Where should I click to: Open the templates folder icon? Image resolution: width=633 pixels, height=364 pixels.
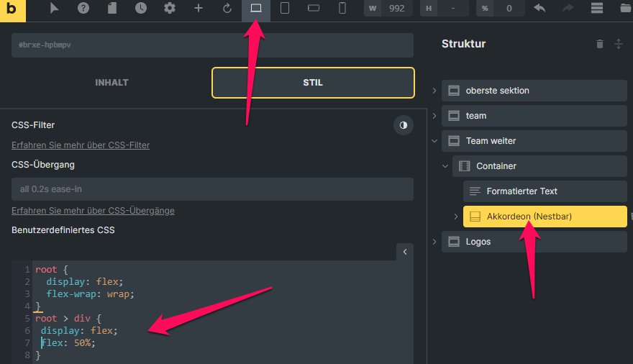coord(626,8)
